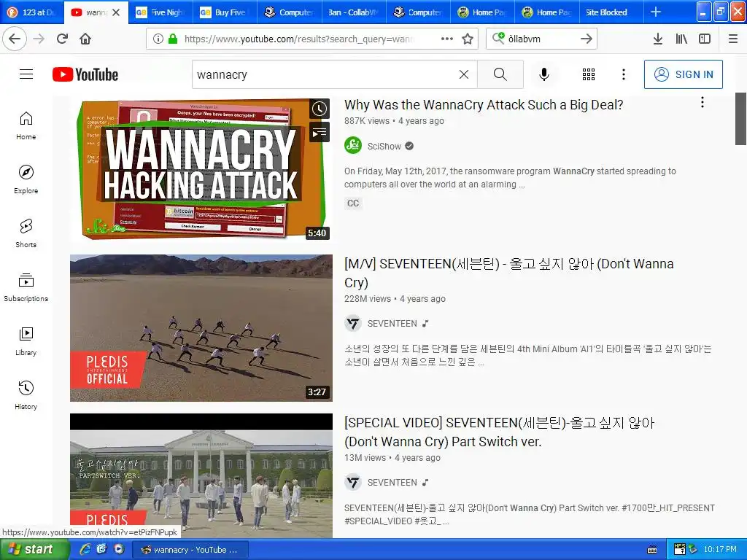Go back with browser back arrow

pos(15,39)
